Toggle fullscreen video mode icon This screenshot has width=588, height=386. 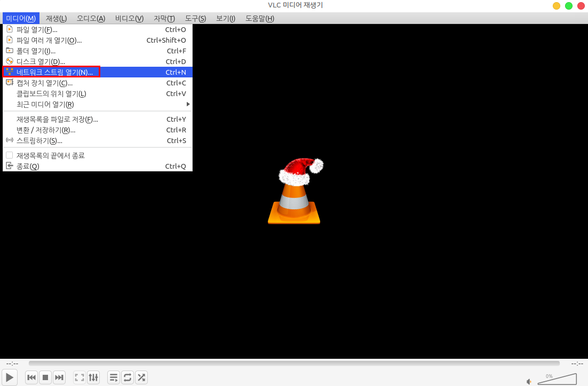[80, 377]
